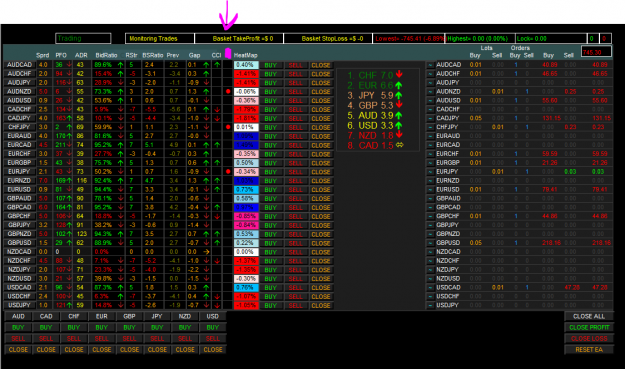The image size is (625, 369).
Task: Open the AUDCAD pair button
Action: pos(20,65)
